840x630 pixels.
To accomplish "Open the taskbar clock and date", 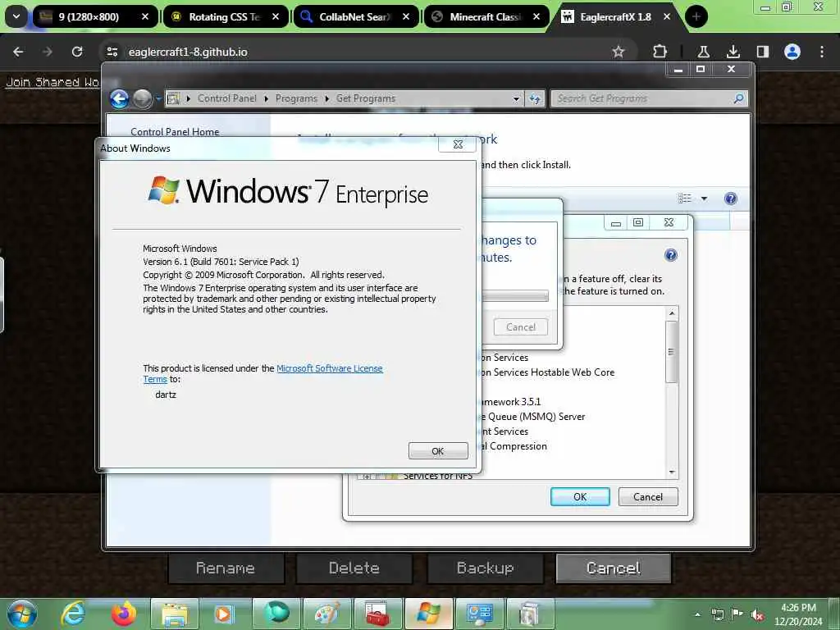I will 798,614.
